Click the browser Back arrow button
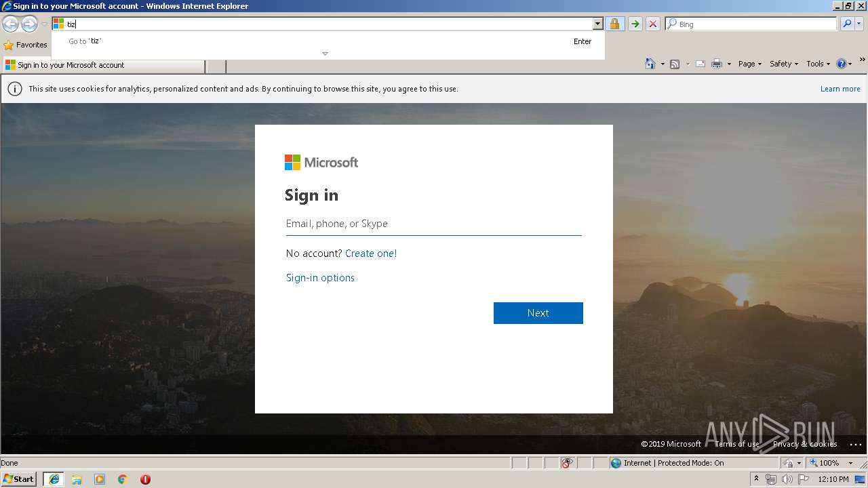 pos(10,24)
